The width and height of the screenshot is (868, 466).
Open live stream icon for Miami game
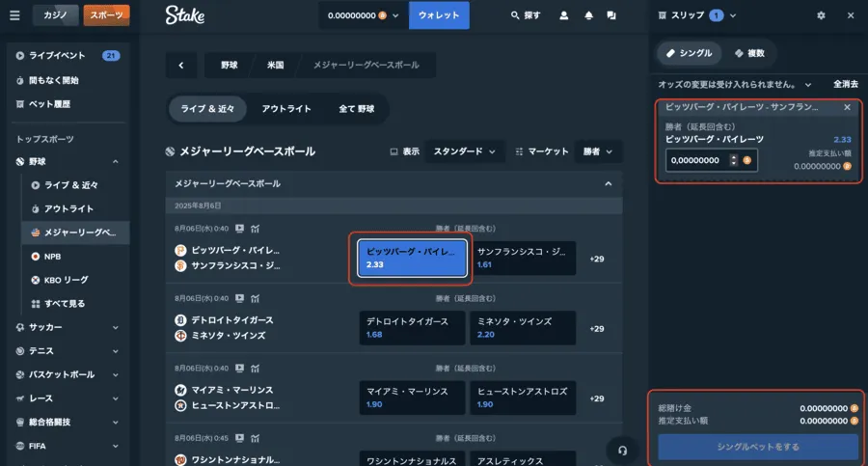240,368
